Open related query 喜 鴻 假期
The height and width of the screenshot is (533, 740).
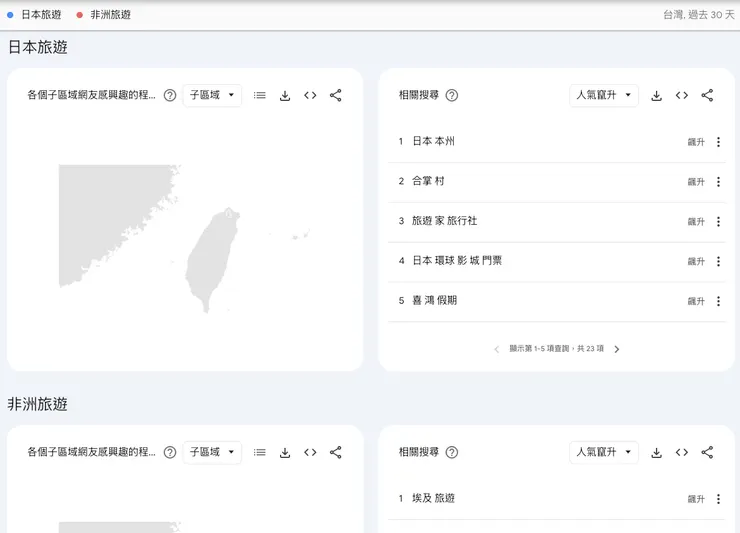435,300
